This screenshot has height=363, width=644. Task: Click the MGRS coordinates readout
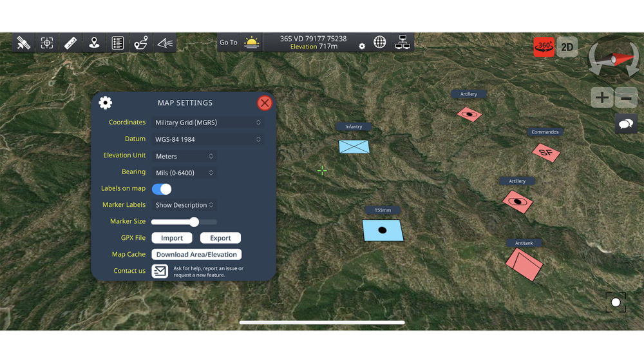314,38
